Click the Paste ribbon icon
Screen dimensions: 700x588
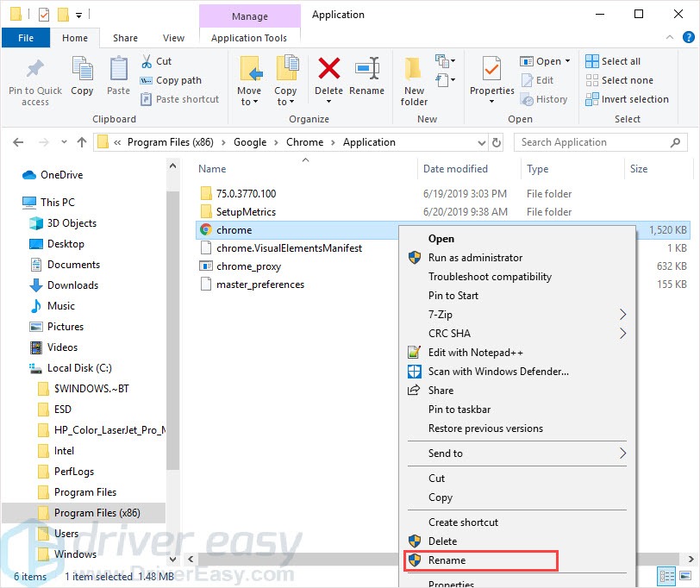[118, 69]
